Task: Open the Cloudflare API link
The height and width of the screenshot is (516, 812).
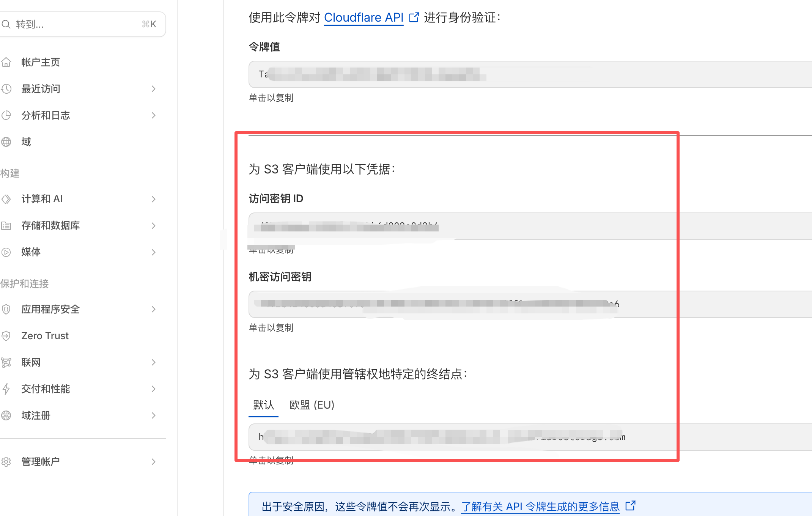Action: (x=364, y=17)
